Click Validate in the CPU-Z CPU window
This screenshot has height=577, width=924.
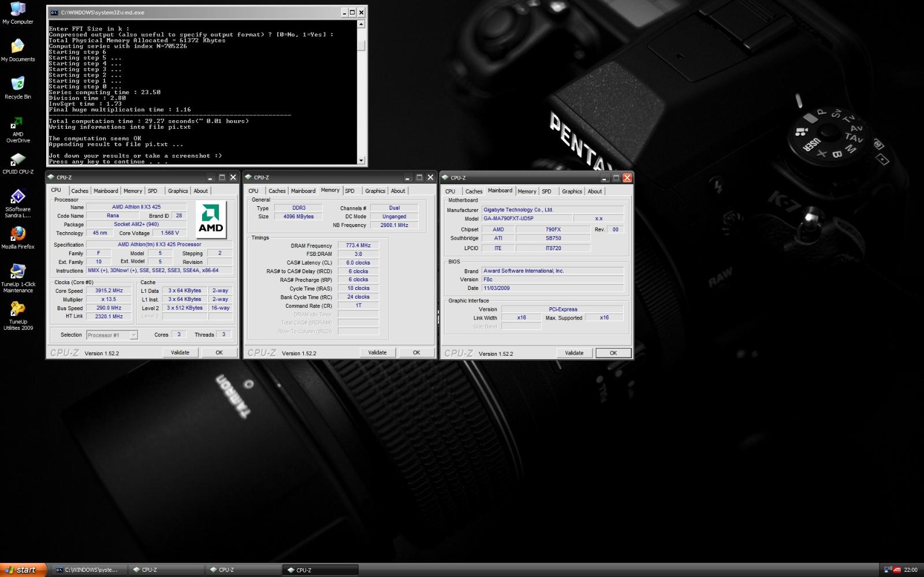point(180,352)
